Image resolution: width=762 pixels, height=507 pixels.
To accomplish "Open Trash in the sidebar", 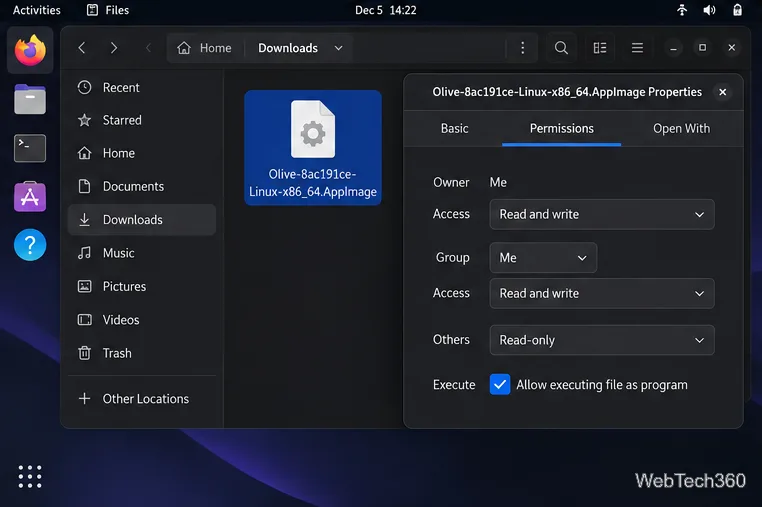I will 142,353.
